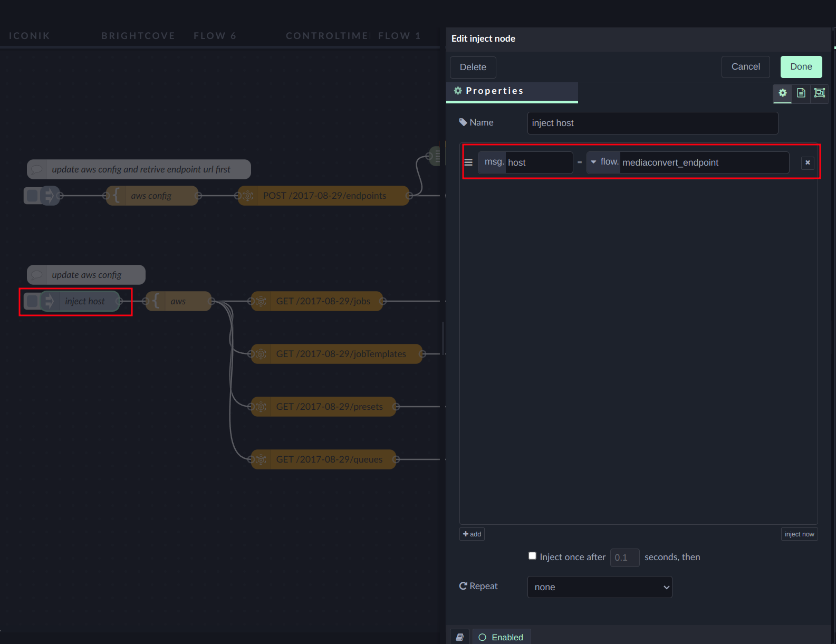This screenshot has height=644, width=836.
Task: Switch to FLOW 6 tab
Action: point(215,36)
